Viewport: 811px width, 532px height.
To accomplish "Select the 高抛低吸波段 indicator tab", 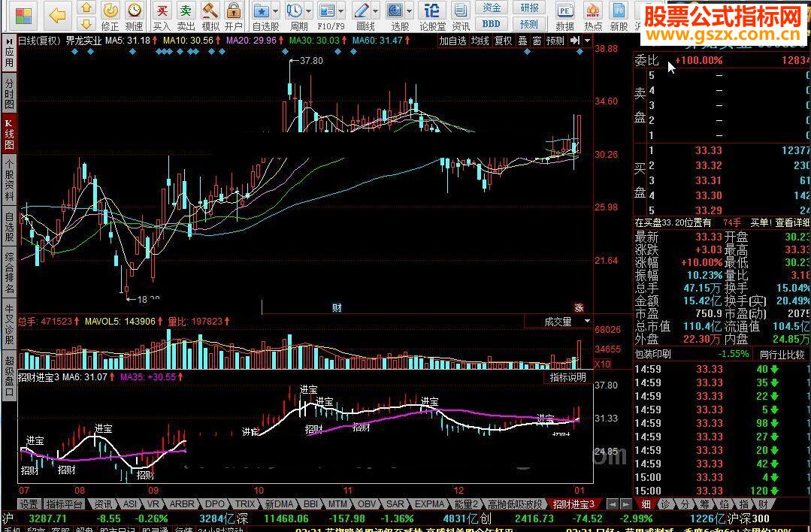I will 516,503.
